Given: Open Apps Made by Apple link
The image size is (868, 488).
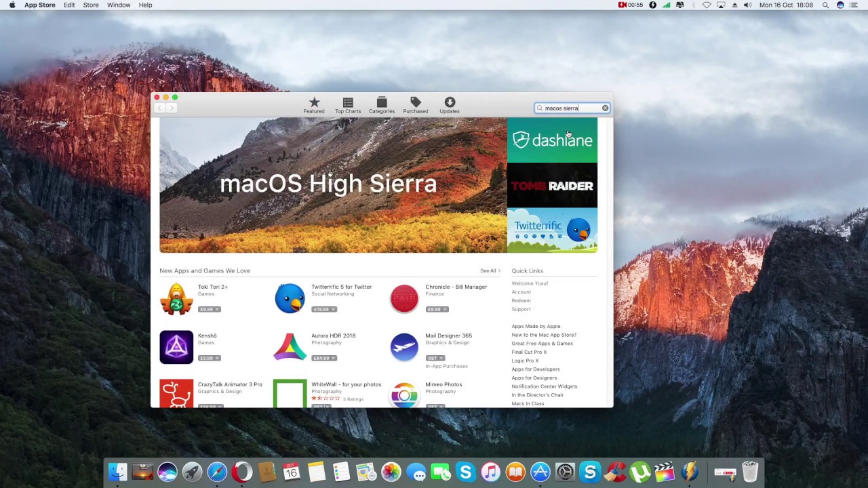Looking at the screenshot, I should pos(536,326).
